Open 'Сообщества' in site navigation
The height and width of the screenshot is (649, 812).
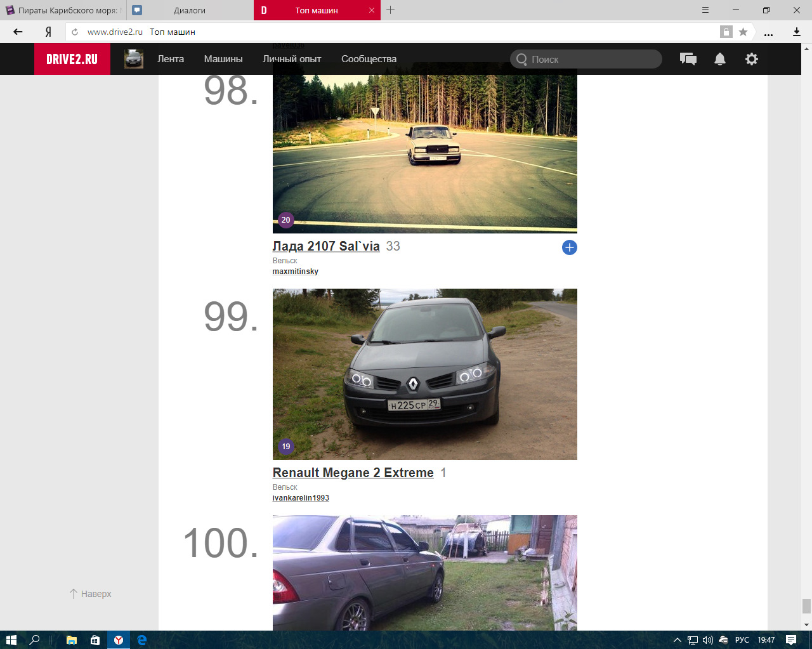click(369, 59)
